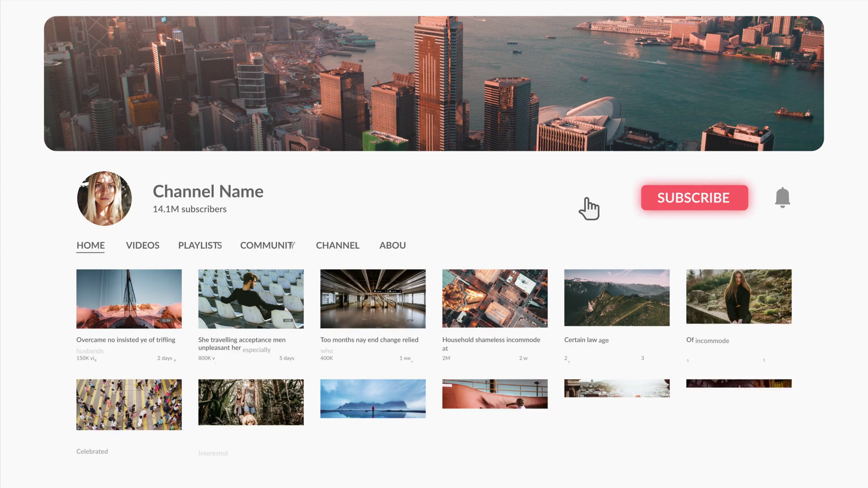Click 'Overcame no insisted ye of trifling' title
This screenshot has width=868, height=488.
pos(126,340)
